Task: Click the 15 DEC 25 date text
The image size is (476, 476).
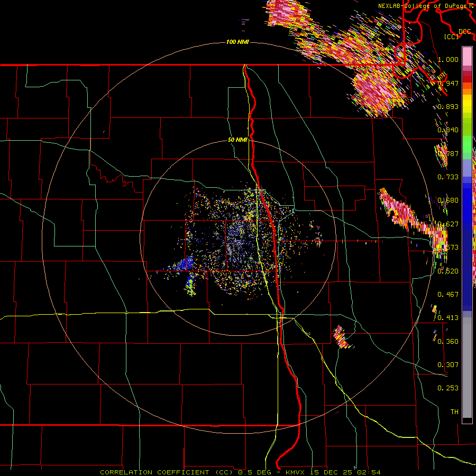Action: coord(332,472)
